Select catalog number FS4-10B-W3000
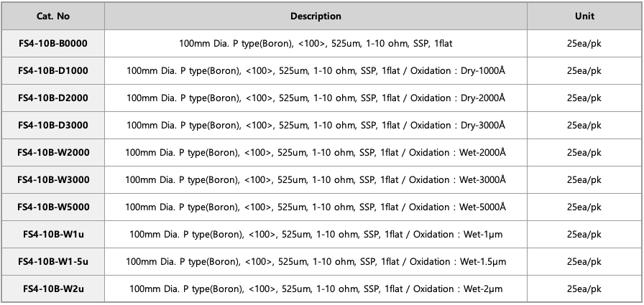Image resolution: width=644 pixels, height=305 pixels. [53, 179]
